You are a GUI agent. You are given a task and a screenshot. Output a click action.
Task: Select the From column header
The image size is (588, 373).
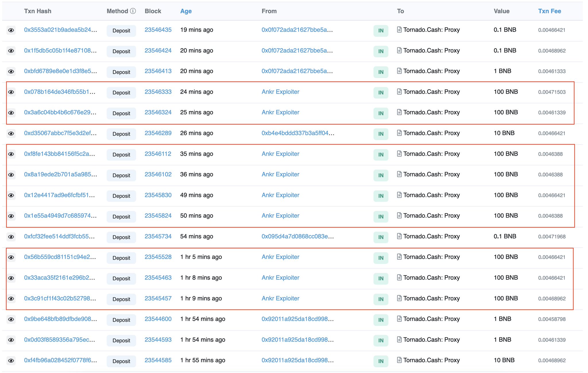(269, 11)
